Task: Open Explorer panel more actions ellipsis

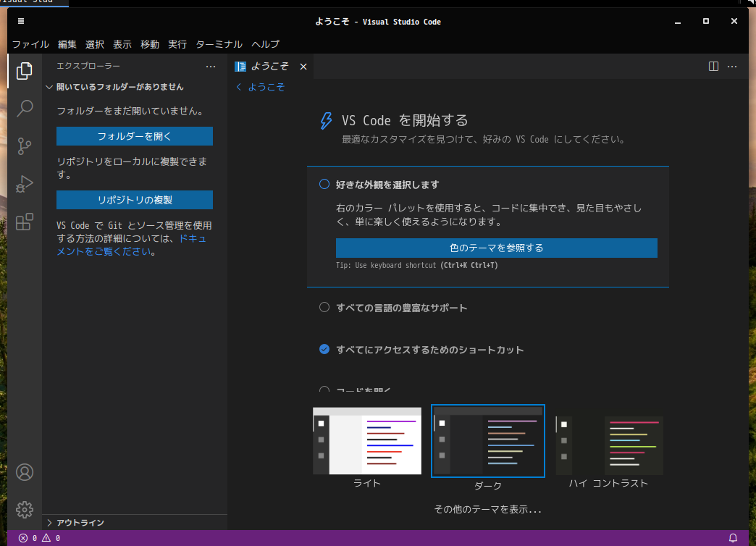Action: point(211,67)
